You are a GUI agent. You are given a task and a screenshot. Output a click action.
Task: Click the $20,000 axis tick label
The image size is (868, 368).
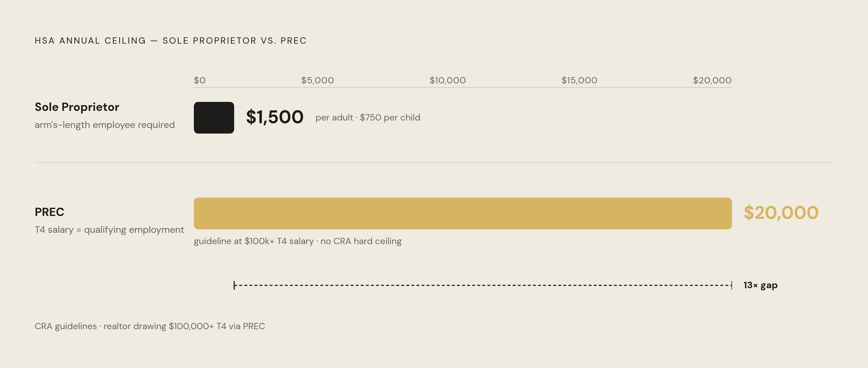click(x=712, y=80)
